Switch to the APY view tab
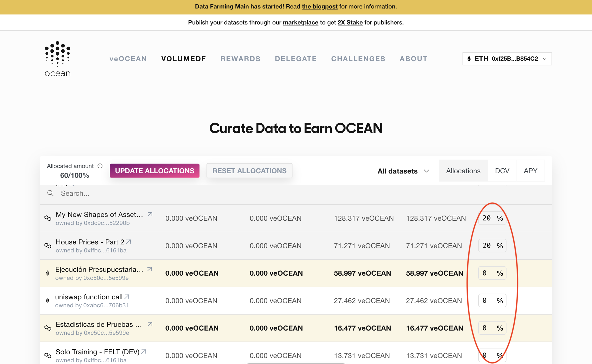The image size is (592, 364). coord(530,171)
